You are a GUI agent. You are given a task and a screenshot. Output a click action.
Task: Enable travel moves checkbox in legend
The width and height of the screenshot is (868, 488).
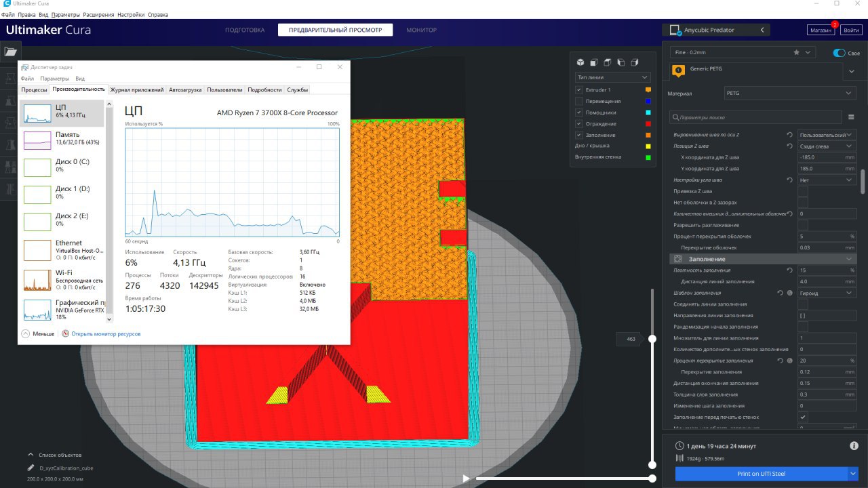click(x=579, y=101)
